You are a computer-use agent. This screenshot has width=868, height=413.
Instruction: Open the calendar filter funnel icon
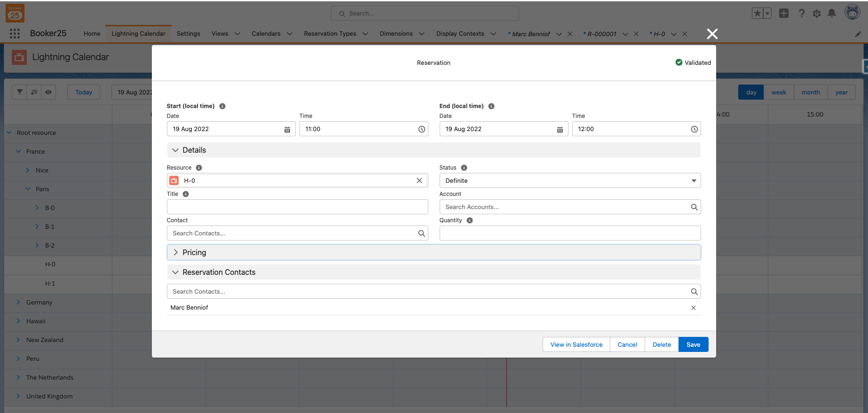tap(20, 92)
